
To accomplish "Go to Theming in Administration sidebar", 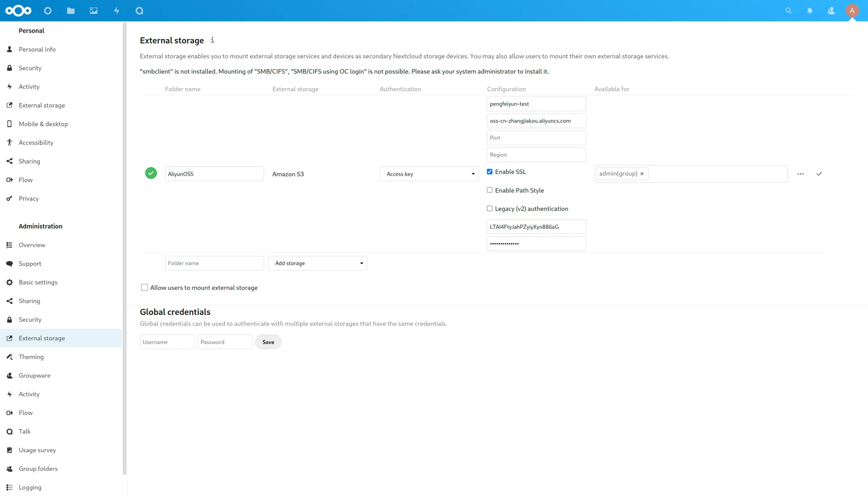I will [x=31, y=357].
